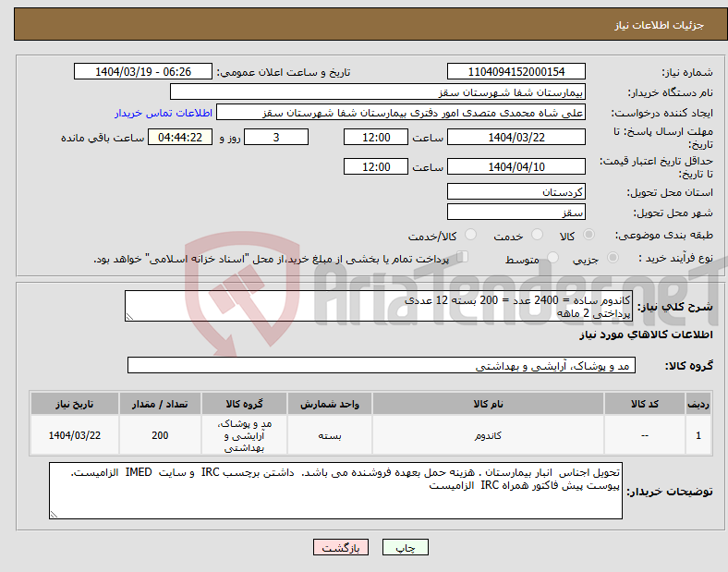Viewport: 728px width, 572px height.
Task: Click remaining time field 04:44:22
Action: tap(180, 137)
